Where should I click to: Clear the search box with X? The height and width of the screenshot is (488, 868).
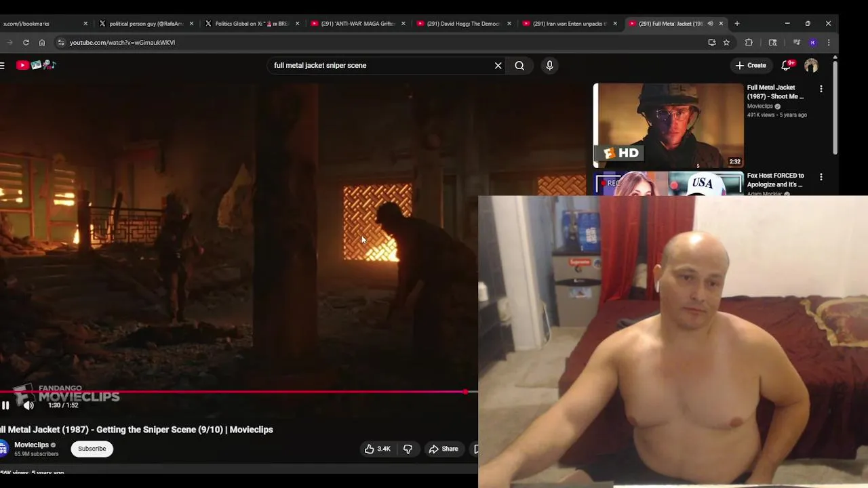pos(498,66)
